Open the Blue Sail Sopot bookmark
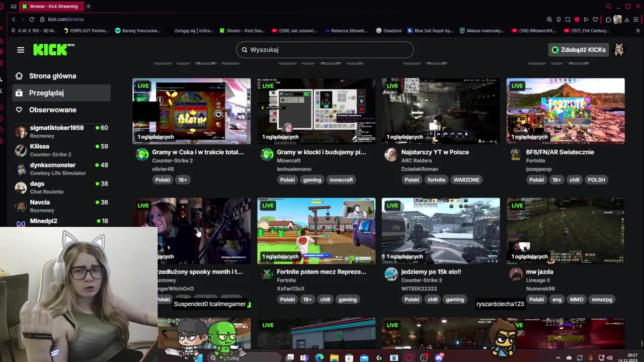 [x=430, y=31]
